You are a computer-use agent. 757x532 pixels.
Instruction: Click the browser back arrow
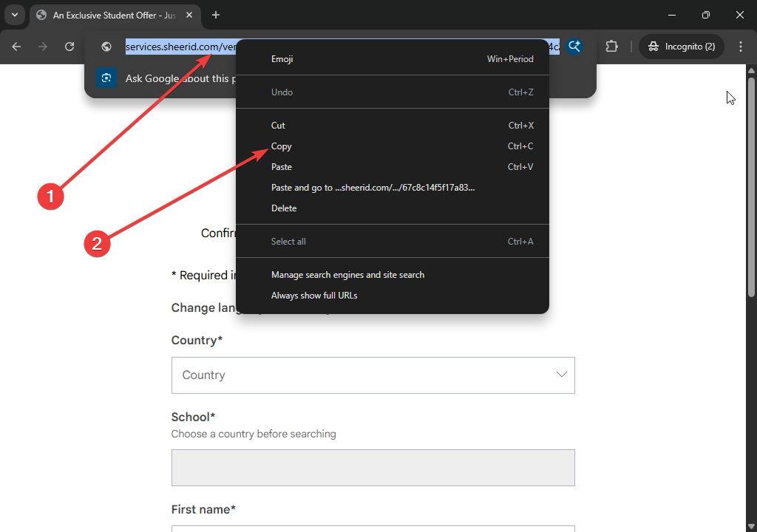(x=16, y=47)
